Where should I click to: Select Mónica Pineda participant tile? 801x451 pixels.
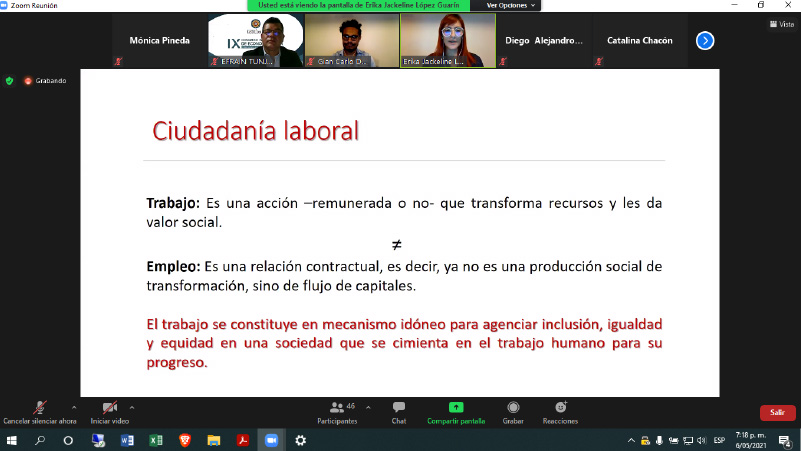pos(159,40)
